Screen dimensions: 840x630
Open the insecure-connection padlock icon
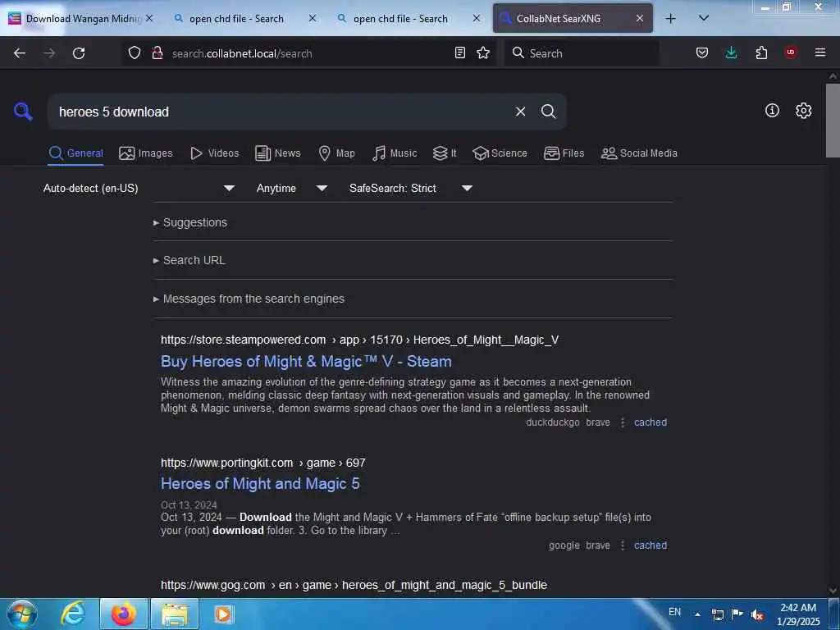[x=157, y=52]
